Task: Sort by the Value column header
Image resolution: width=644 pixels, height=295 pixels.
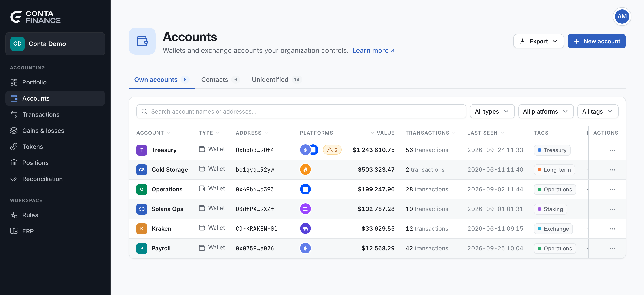Action: (x=382, y=133)
